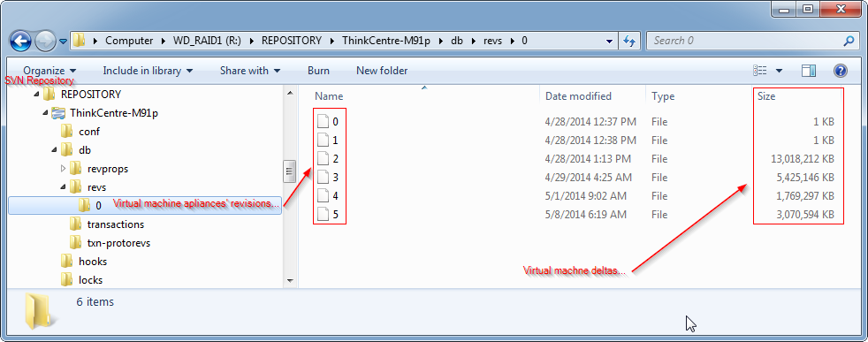Click the Burn button
This screenshot has width=868, height=342.
click(318, 71)
